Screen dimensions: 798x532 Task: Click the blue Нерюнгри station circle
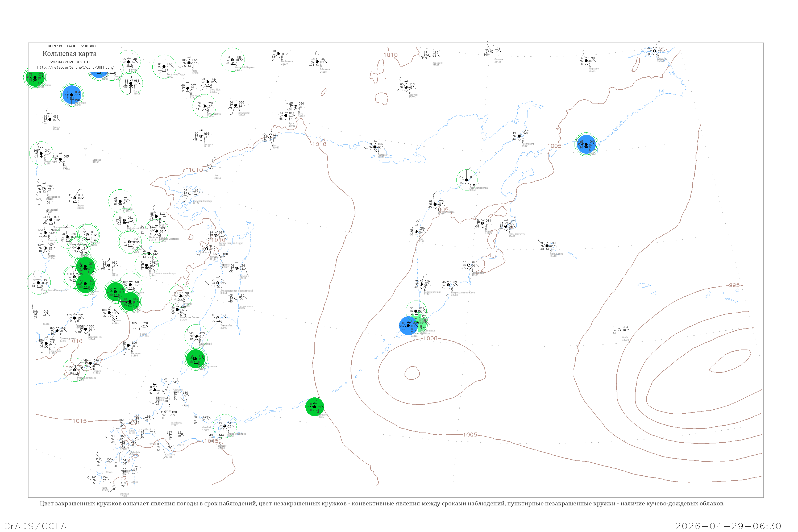coord(72,95)
